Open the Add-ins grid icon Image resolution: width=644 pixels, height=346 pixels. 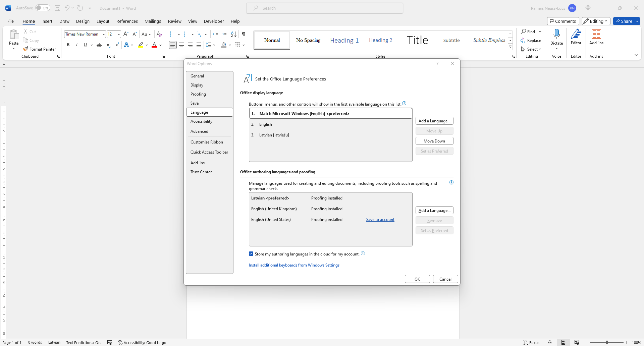pyautogui.click(x=596, y=34)
